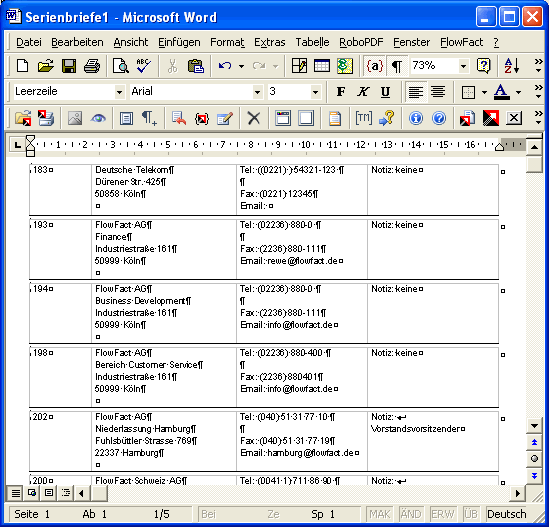Click the first-line indent marker on the ruler

(x=30, y=140)
